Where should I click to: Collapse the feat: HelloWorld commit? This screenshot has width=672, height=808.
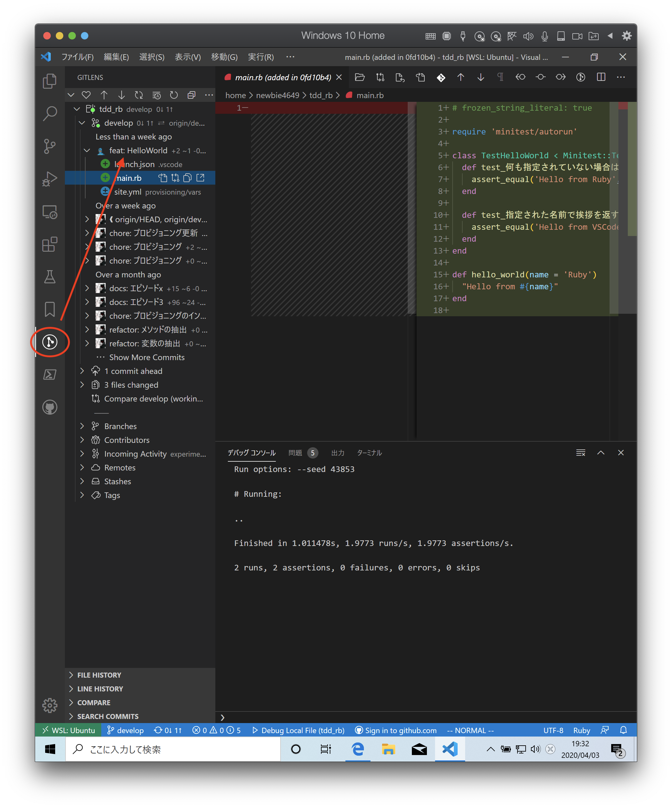coord(87,150)
